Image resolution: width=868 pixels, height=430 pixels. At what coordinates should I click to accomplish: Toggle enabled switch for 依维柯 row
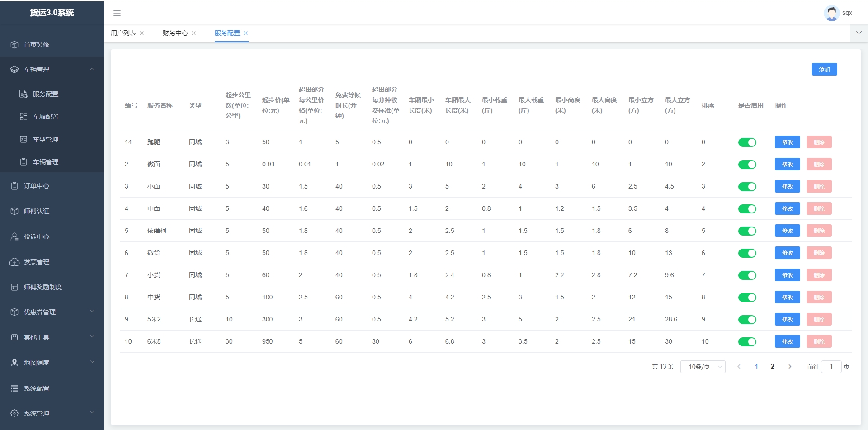click(x=747, y=231)
